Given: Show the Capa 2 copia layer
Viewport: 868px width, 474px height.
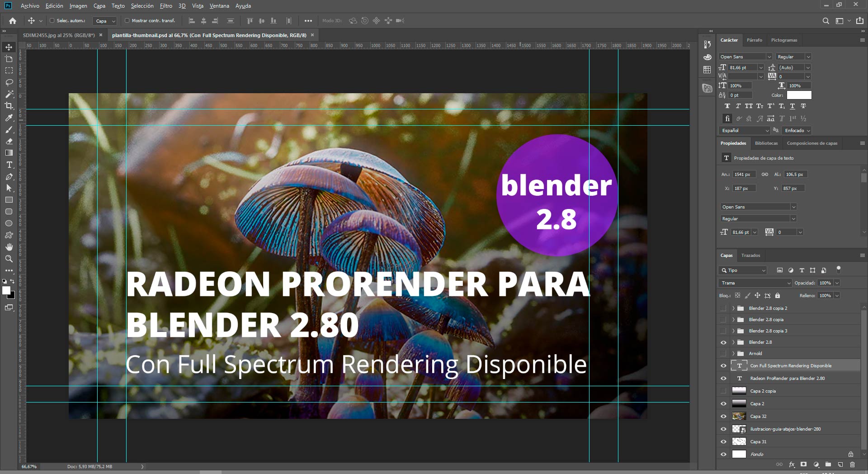Looking at the screenshot, I should click(x=723, y=391).
